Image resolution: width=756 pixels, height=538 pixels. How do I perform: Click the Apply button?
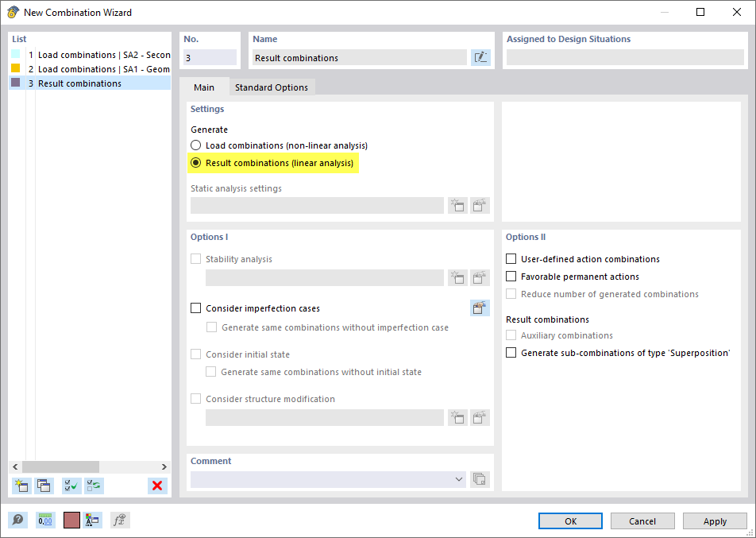tap(714, 521)
